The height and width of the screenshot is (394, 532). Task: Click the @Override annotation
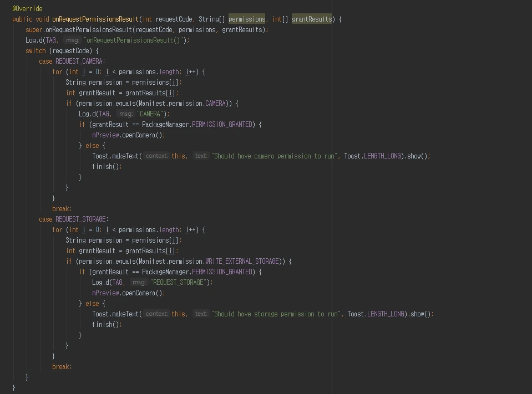click(x=28, y=8)
